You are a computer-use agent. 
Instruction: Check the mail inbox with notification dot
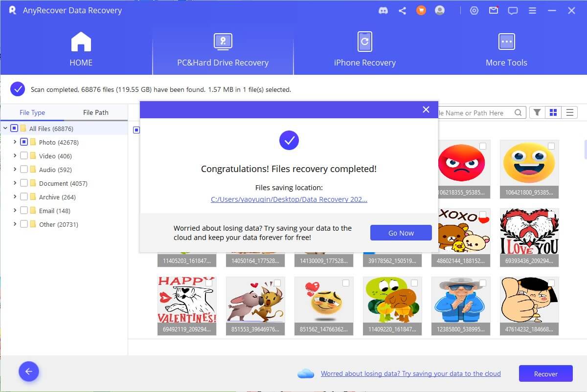(493, 10)
